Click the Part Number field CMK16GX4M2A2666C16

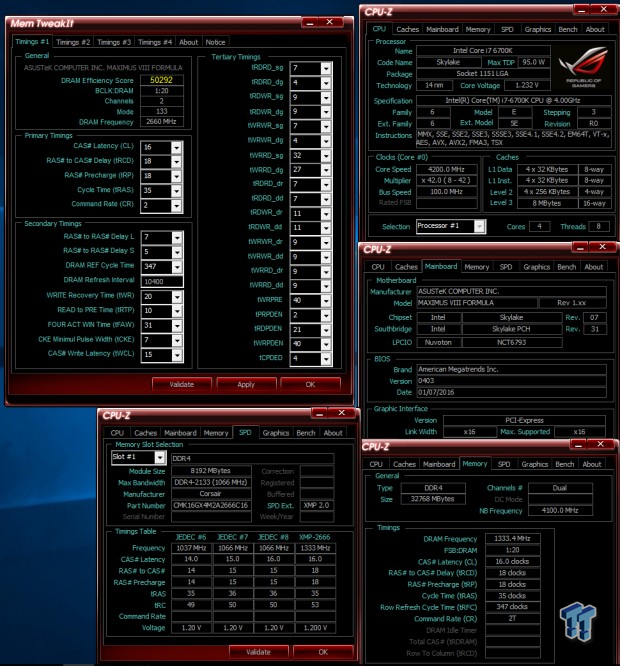click(x=211, y=505)
